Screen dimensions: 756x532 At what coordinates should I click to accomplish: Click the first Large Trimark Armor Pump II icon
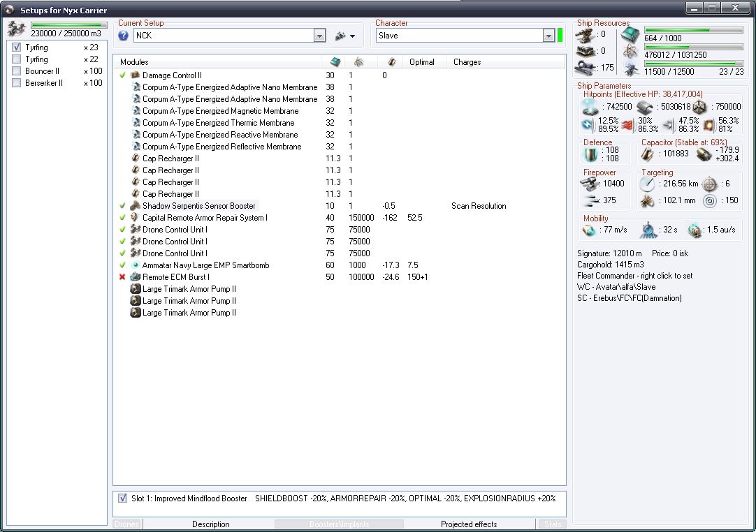click(x=136, y=288)
